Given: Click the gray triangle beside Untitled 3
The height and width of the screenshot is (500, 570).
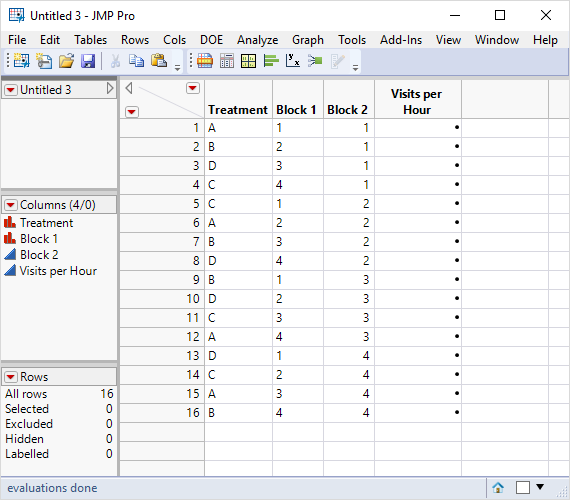Looking at the screenshot, I should (x=110, y=88).
